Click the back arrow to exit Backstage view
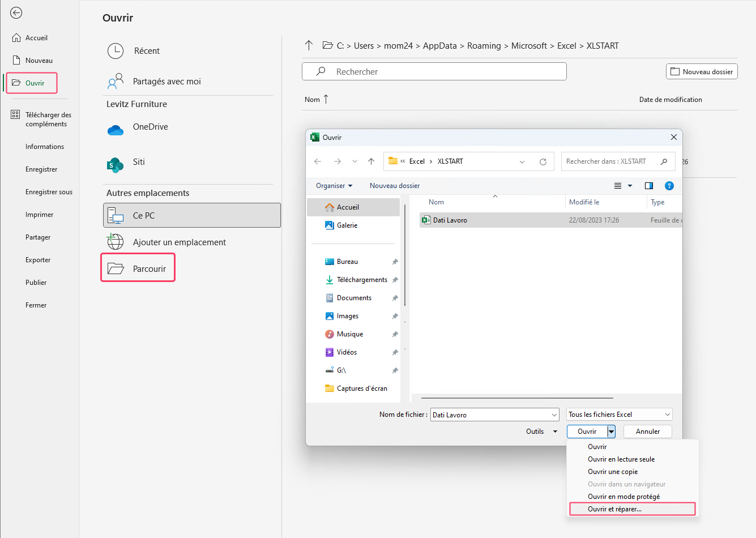This screenshot has width=756, height=538. coord(16,12)
